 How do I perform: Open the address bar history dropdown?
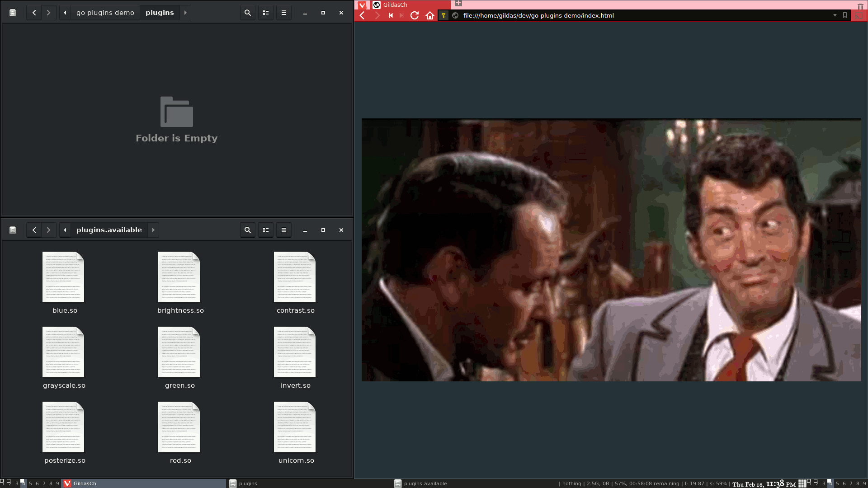pos(835,15)
